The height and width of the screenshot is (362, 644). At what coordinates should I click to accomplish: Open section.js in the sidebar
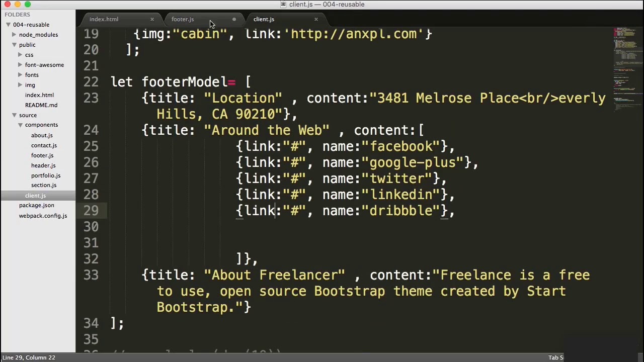click(44, 185)
